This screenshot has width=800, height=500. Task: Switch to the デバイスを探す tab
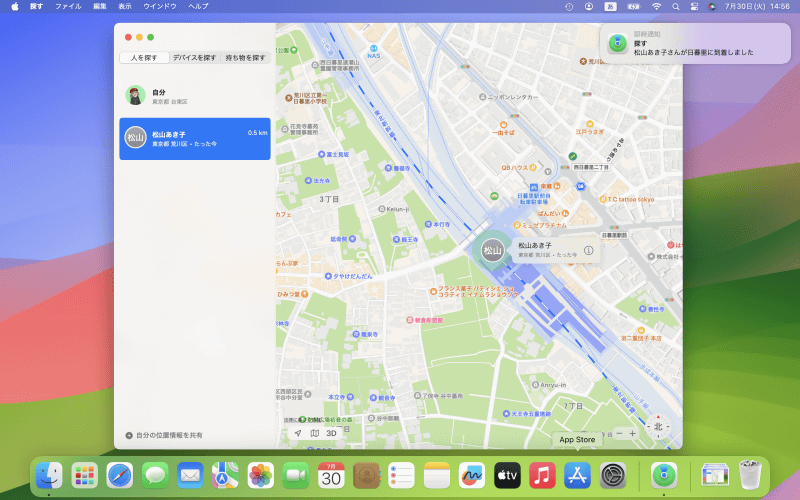[194, 58]
